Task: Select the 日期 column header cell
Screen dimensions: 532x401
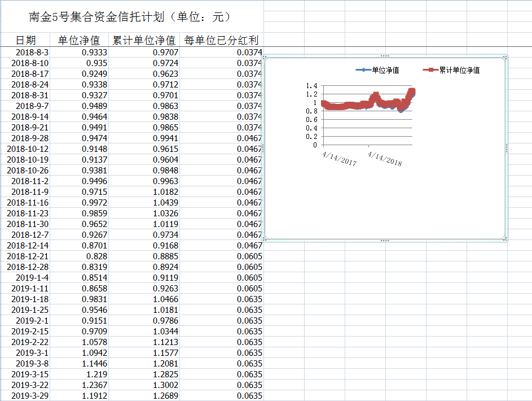Action: pyautogui.click(x=25, y=40)
